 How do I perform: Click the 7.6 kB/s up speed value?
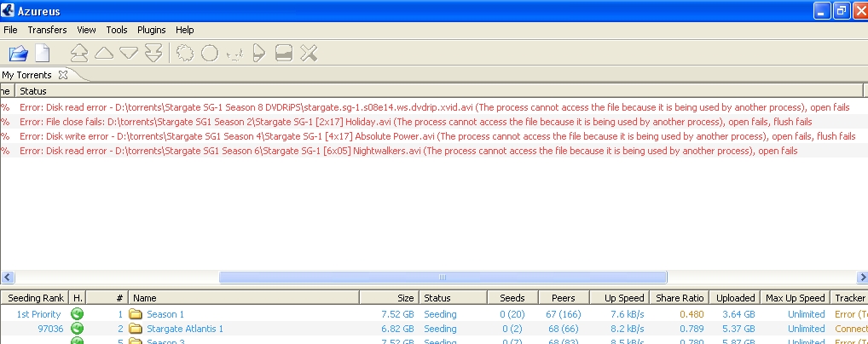click(628, 314)
